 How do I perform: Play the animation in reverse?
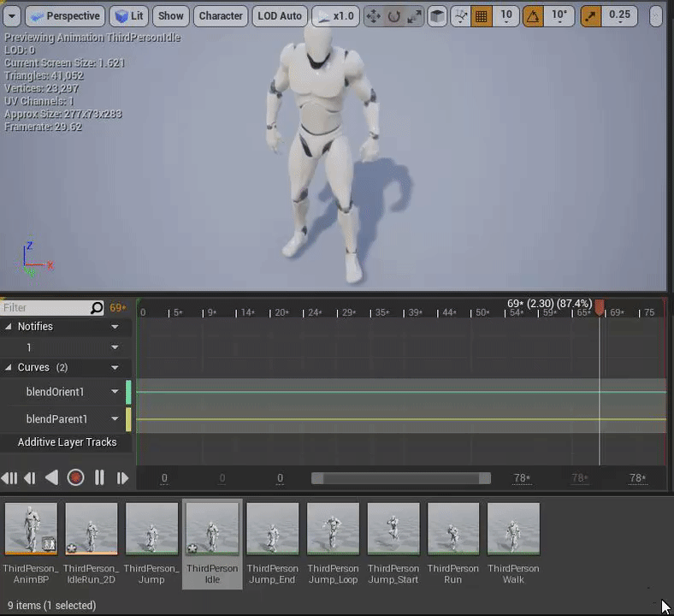pyautogui.click(x=52, y=477)
